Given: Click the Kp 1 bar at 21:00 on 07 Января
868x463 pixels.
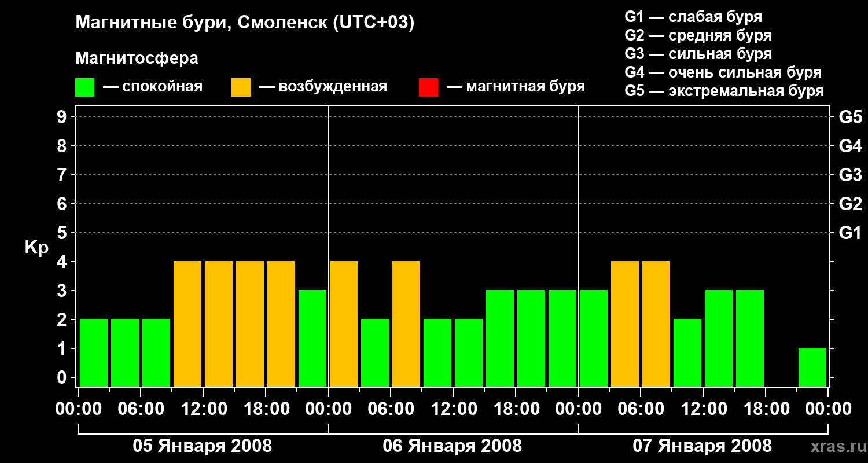Looking at the screenshot, I should tap(812, 367).
